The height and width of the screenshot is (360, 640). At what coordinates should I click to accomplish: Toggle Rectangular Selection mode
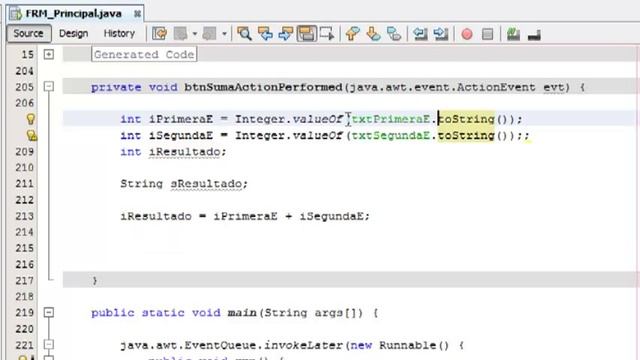pos(327,33)
